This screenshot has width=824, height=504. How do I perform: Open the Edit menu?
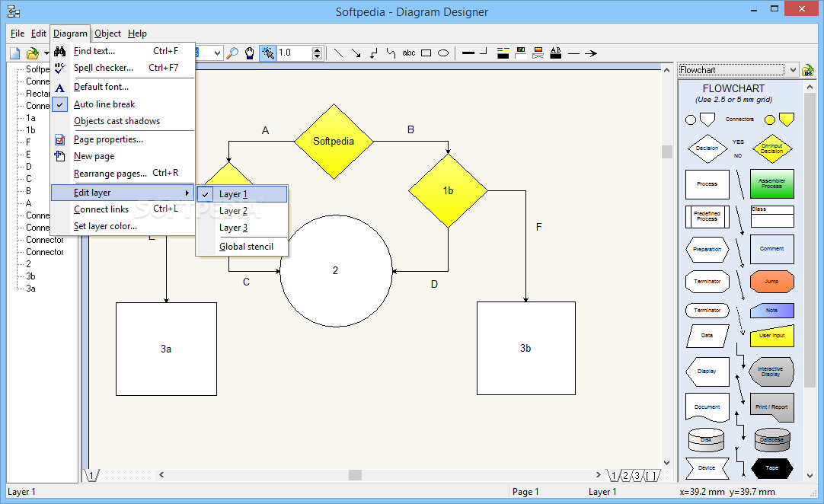[x=38, y=33]
